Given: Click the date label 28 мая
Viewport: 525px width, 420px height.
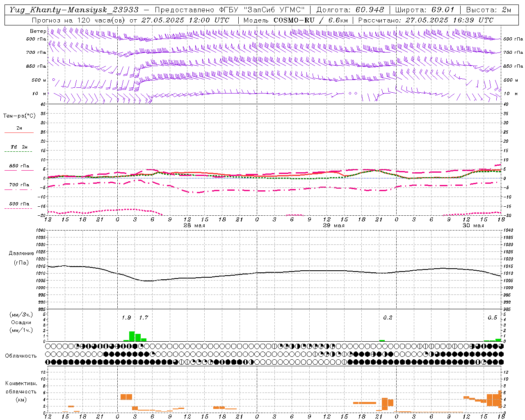Looking at the screenshot, I should pyautogui.click(x=194, y=226).
